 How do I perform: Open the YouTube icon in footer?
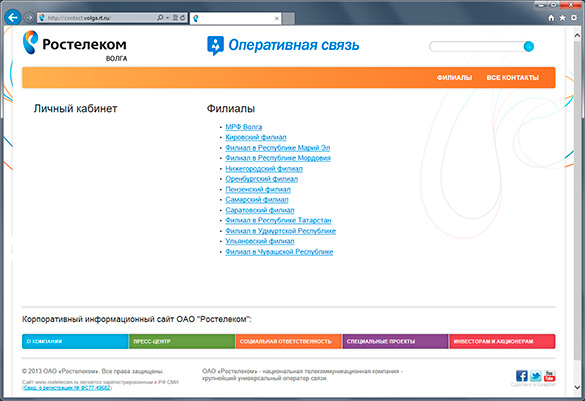550,376
